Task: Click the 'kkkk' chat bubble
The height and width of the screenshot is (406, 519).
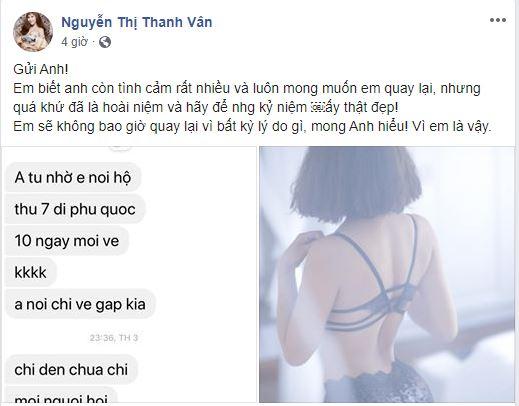Action: pos(30,272)
